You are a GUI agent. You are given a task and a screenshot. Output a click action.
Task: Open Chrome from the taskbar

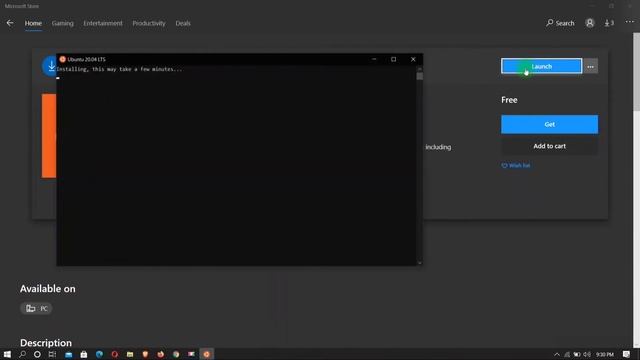(176, 354)
